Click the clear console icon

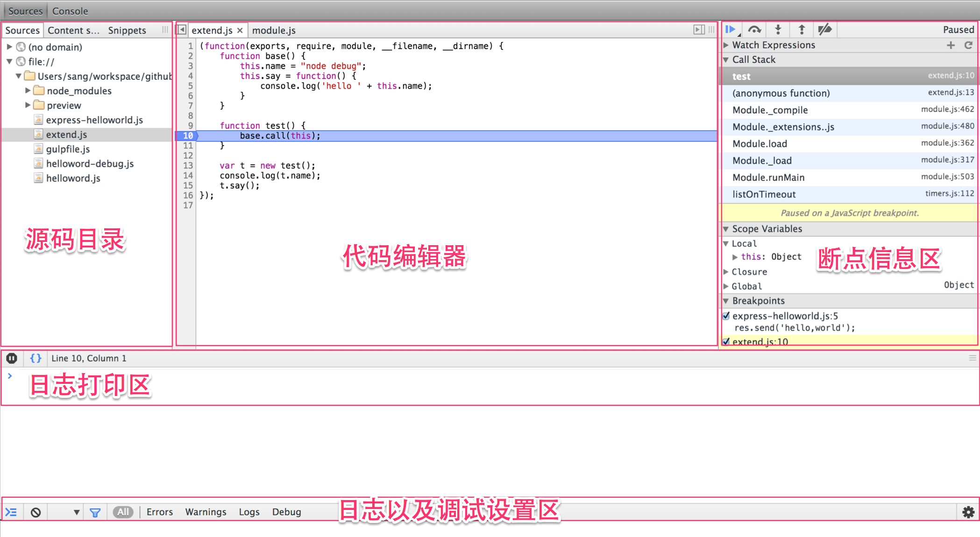(x=36, y=512)
